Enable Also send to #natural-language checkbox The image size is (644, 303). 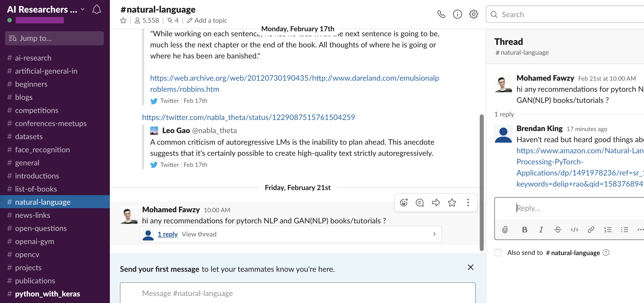point(498,253)
